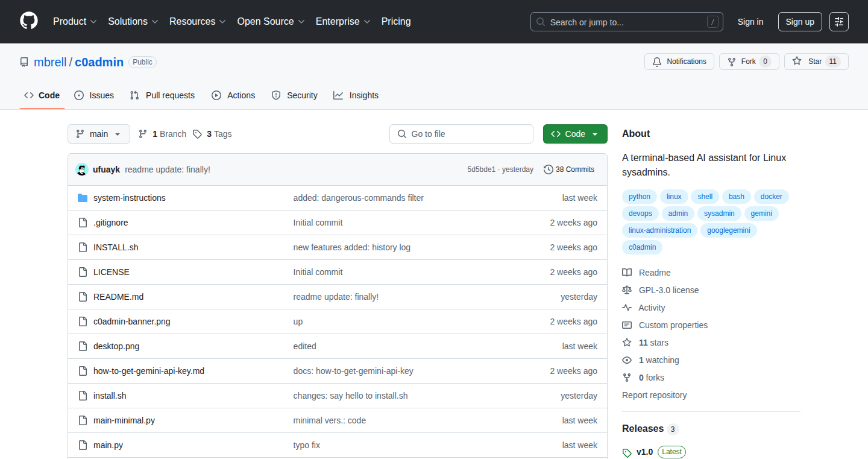Click the file icon beside LICENSE
The width and height of the screenshot is (868, 459).
(x=83, y=272)
